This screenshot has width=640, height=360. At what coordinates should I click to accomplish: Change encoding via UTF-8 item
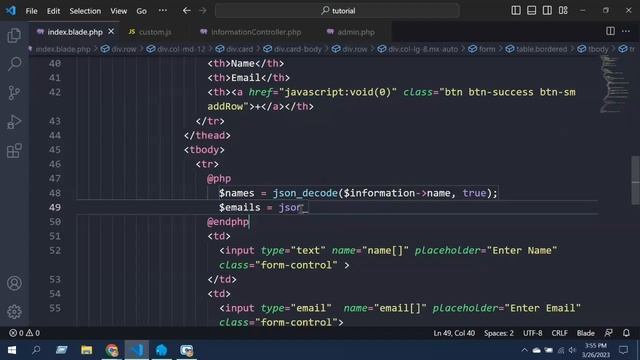click(x=533, y=333)
